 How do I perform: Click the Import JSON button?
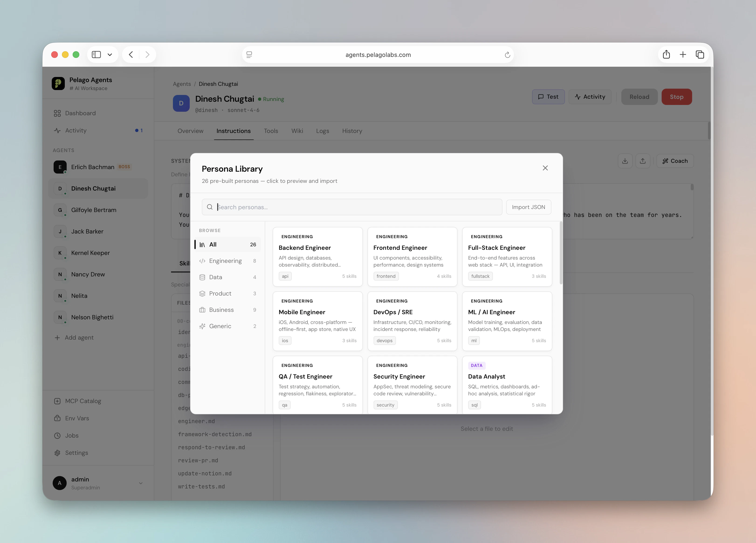(x=528, y=207)
